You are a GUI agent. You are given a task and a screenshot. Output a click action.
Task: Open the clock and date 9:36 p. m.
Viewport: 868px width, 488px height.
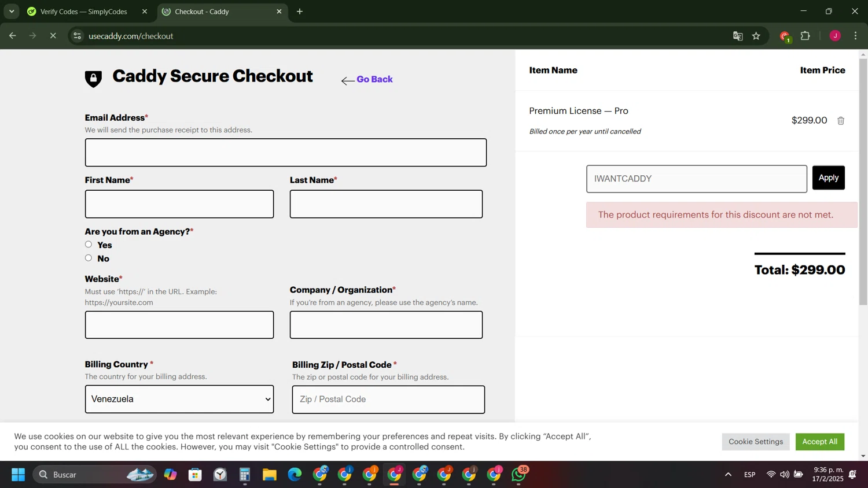pyautogui.click(x=827, y=475)
